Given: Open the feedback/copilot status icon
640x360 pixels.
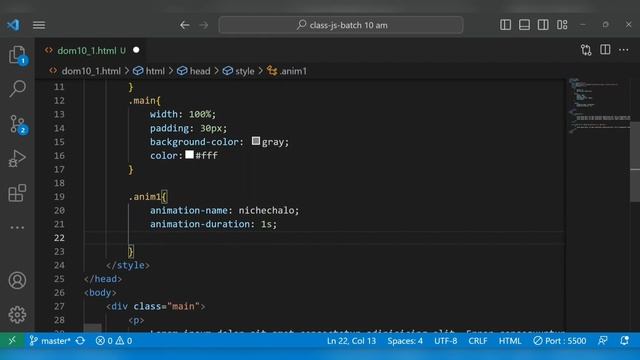Looking at the screenshot, I should pyautogui.click(x=603, y=340).
